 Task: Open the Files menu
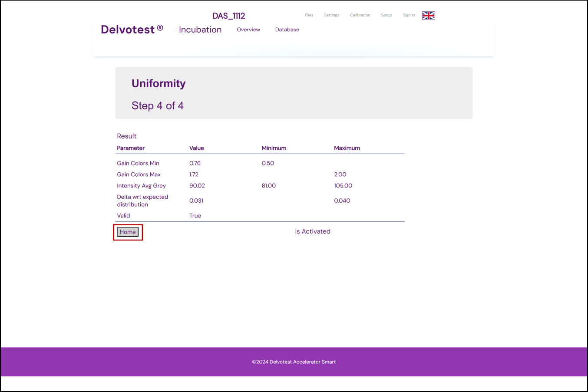(x=309, y=15)
